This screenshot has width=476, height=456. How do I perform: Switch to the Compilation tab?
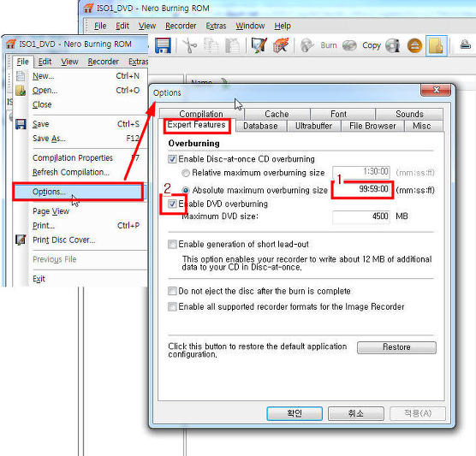[201, 114]
